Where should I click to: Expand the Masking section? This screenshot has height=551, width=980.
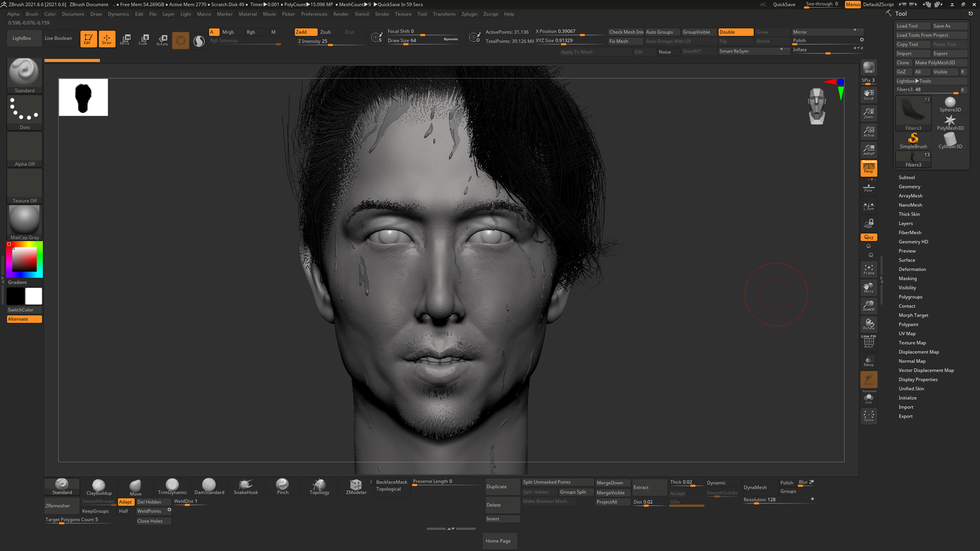(x=907, y=278)
